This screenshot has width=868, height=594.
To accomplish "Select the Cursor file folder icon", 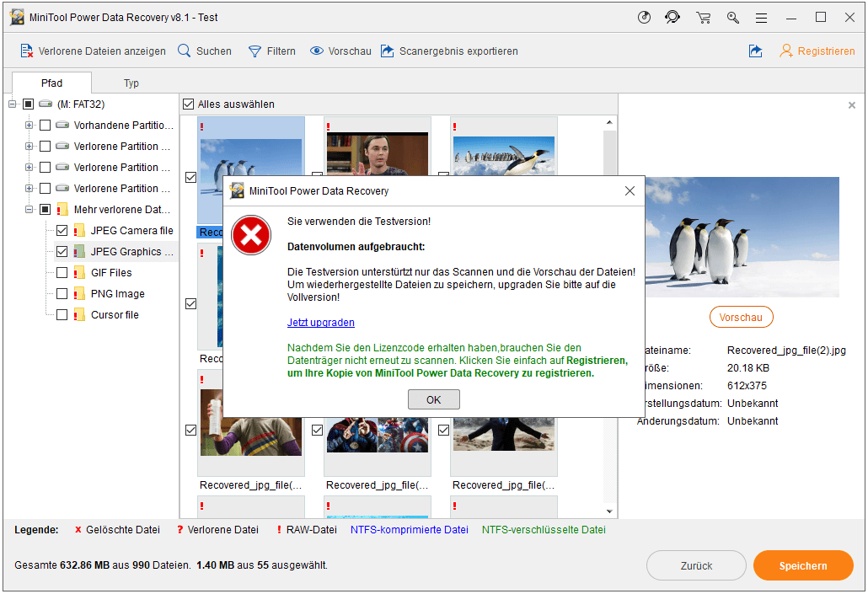I will point(79,314).
